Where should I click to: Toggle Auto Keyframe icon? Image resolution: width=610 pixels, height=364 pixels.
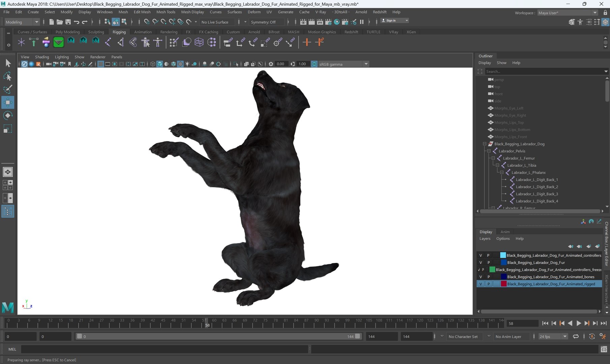click(592, 336)
